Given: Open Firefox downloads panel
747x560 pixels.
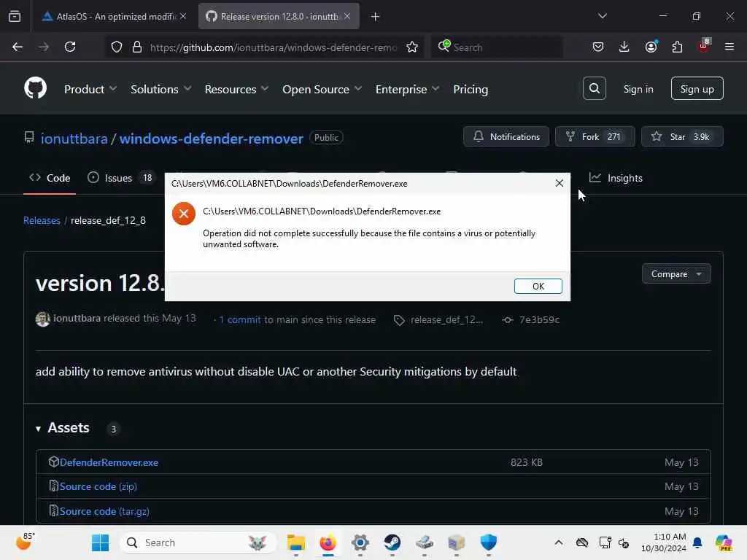Looking at the screenshot, I should point(624,47).
